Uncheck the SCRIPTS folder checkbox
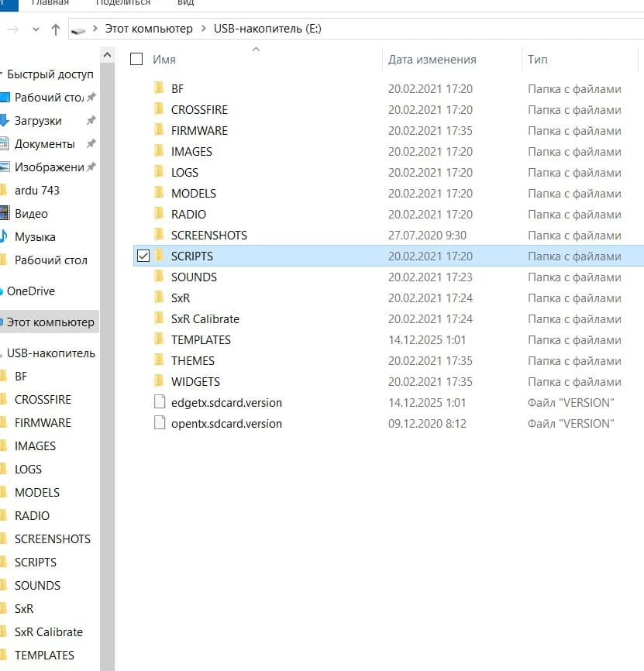This screenshot has width=644, height=671. (143, 256)
